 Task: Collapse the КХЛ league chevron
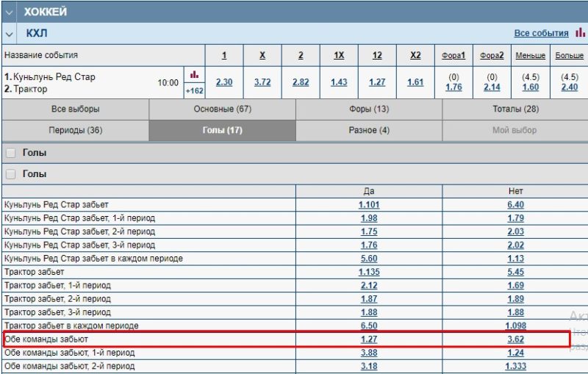point(10,34)
